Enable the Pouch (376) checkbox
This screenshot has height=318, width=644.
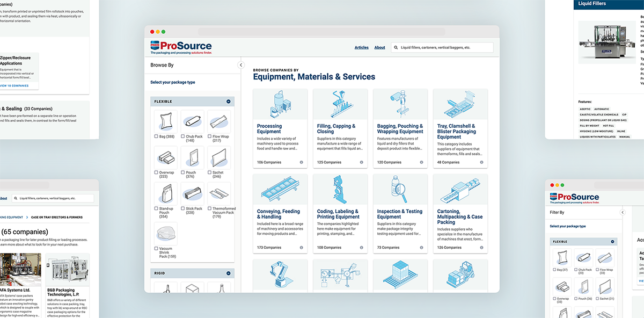[x=183, y=173]
